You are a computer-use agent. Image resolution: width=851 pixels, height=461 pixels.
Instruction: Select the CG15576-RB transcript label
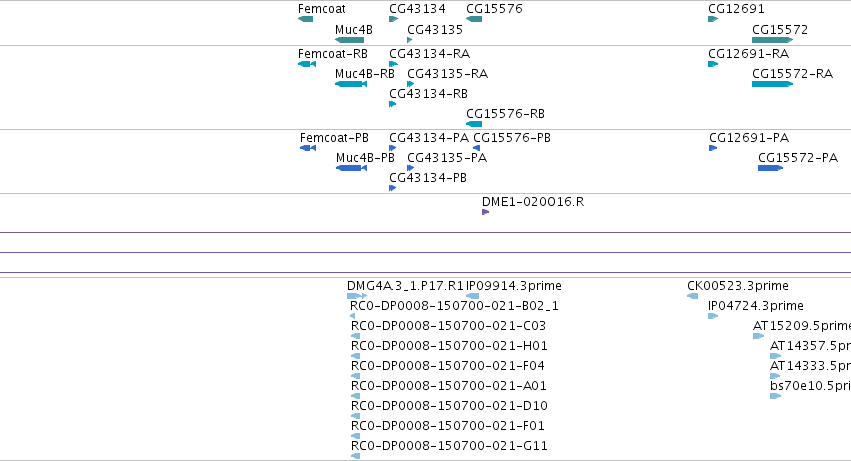(x=505, y=113)
